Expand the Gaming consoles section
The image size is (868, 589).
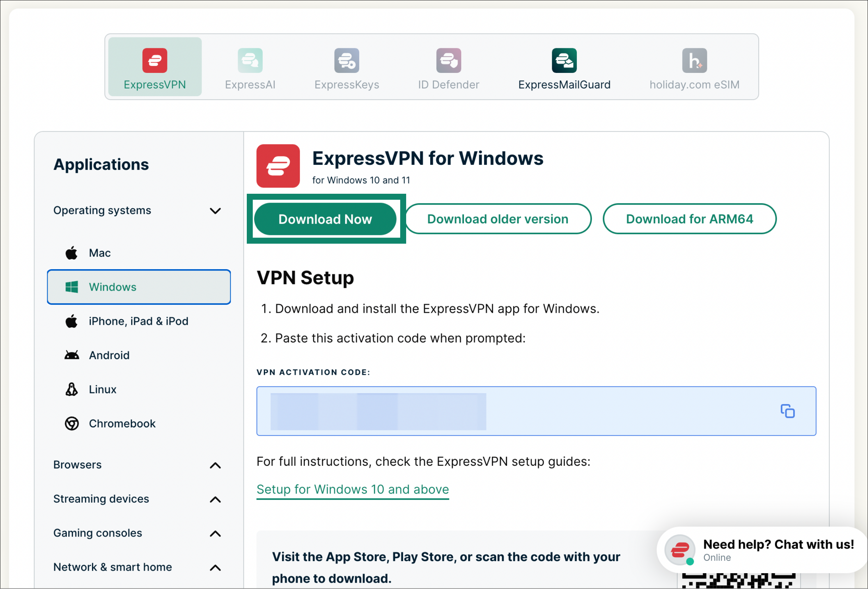click(215, 534)
